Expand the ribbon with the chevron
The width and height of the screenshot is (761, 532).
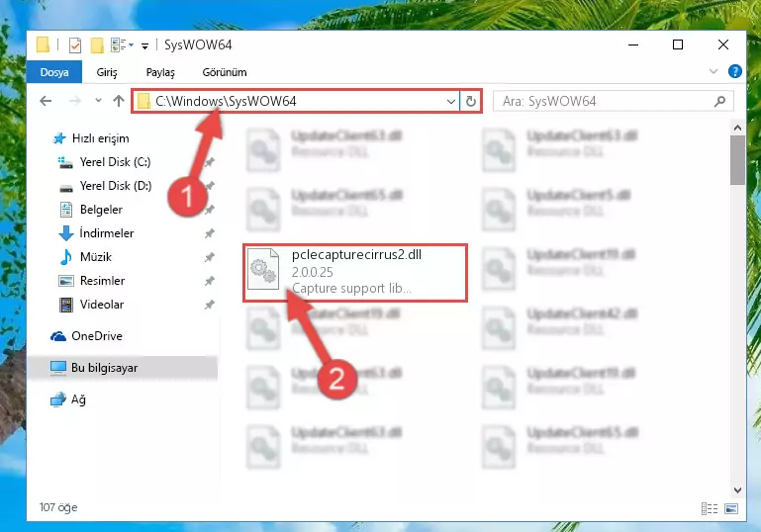tap(713, 71)
